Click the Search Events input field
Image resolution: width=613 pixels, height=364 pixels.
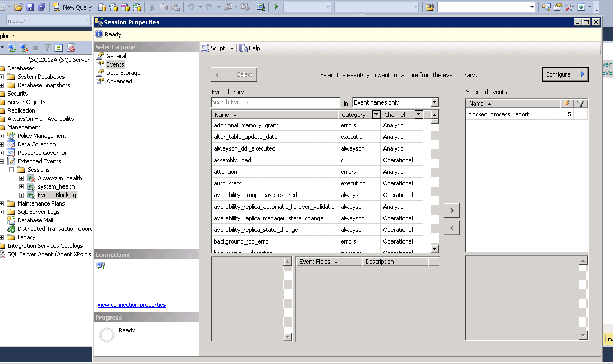275,102
